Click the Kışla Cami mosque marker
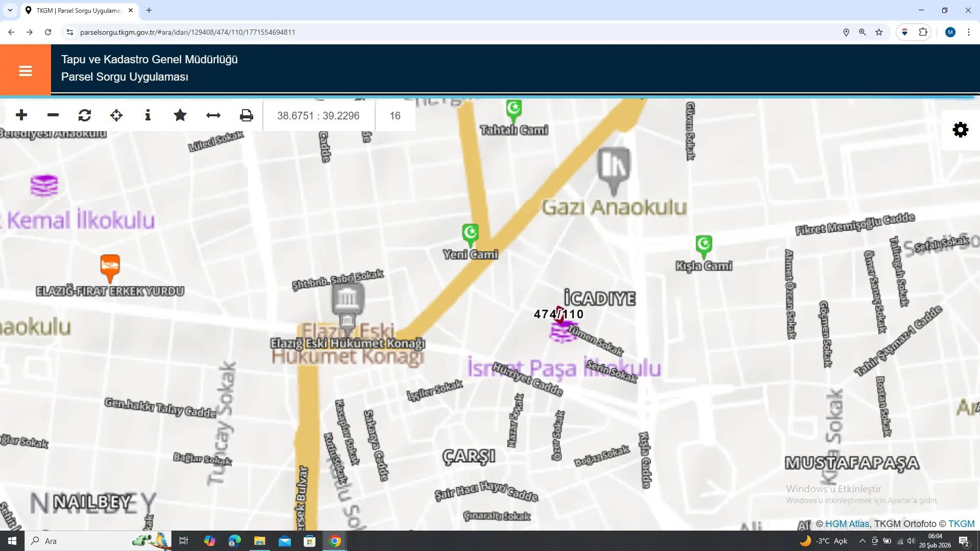This screenshot has width=980, height=551. point(704,247)
